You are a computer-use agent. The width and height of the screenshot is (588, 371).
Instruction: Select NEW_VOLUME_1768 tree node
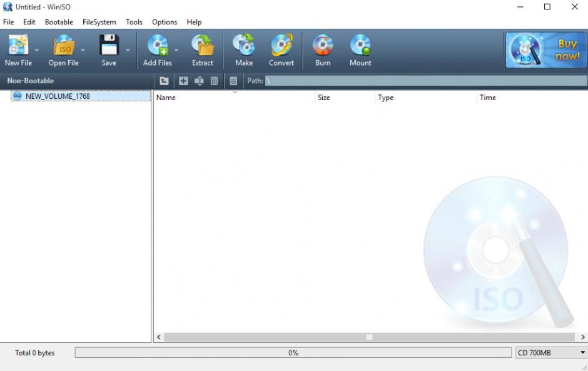(81, 96)
